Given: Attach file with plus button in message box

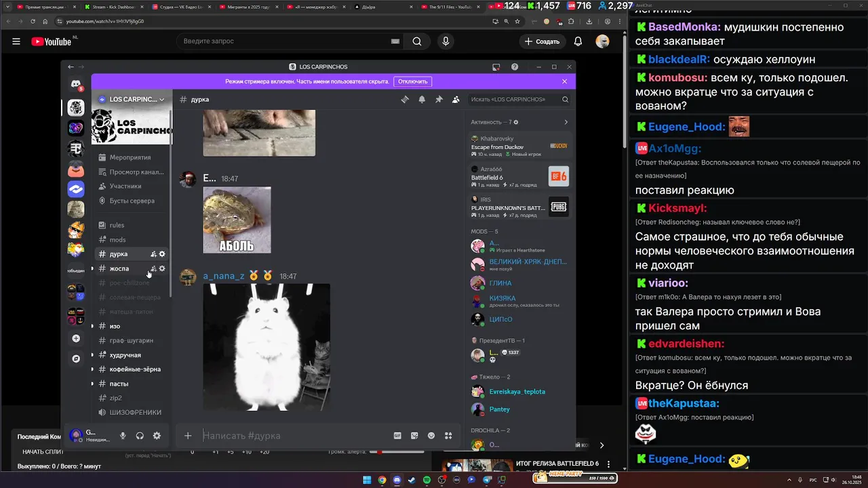Looking at the screenshot, I should 188,436.
